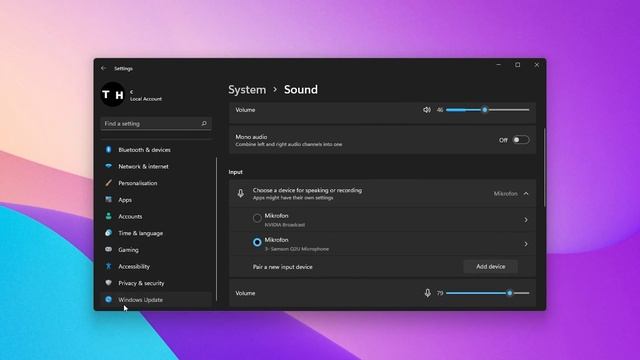
Task: Click the Apps icon in sidebar
Action: point(109,200)
